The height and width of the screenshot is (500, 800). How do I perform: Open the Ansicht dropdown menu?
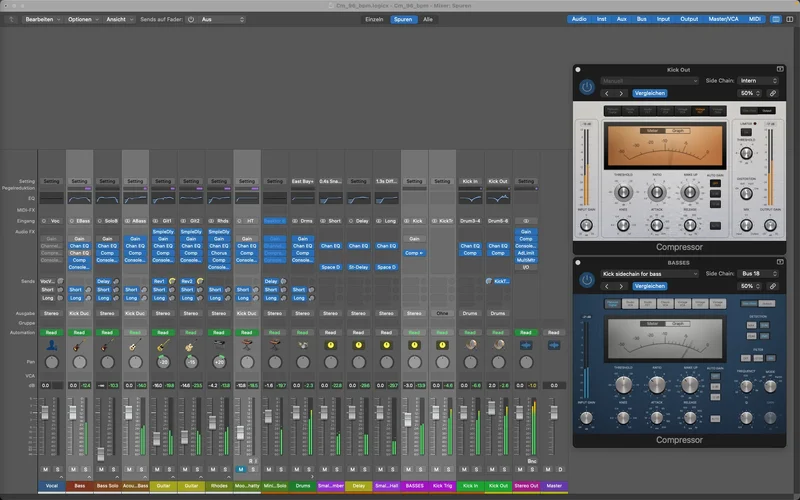pos(119,19)
